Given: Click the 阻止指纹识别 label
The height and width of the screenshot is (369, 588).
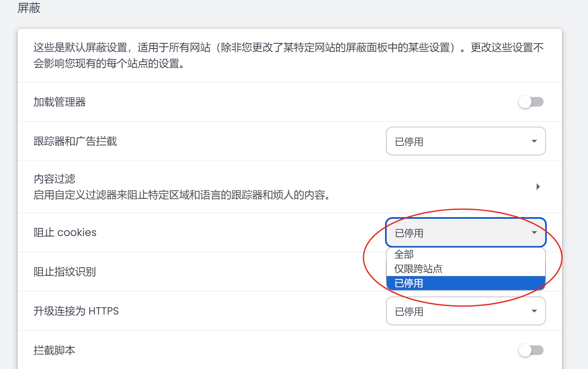Looking at the screenshot, I should click(65, 272).
